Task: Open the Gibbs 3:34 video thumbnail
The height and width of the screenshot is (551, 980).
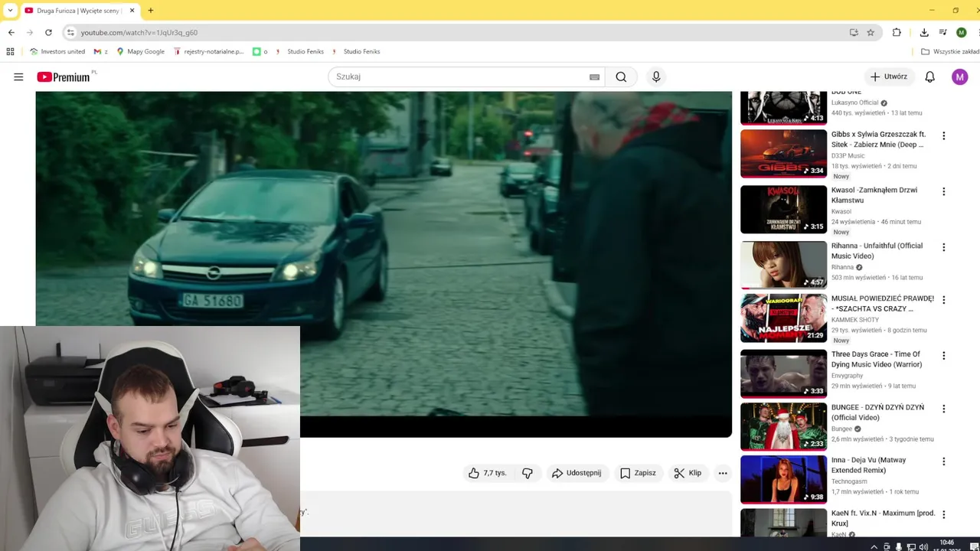Action: point(783,153)
